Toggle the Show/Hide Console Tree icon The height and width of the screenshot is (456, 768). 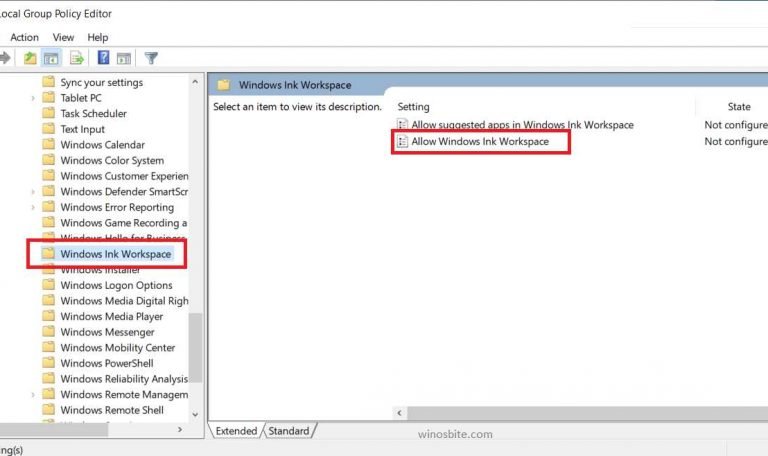pos(51,59)
